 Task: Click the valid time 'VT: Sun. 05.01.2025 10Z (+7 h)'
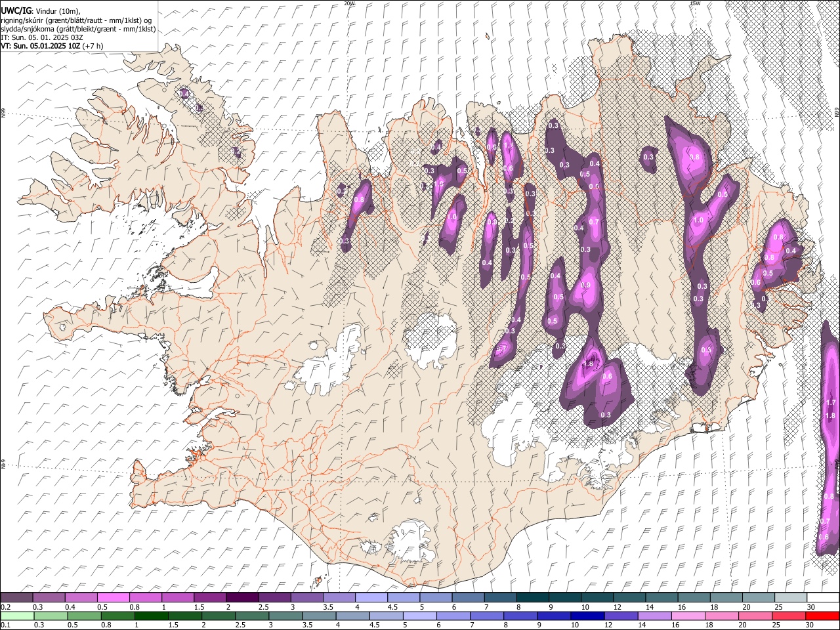coord(52,46)
